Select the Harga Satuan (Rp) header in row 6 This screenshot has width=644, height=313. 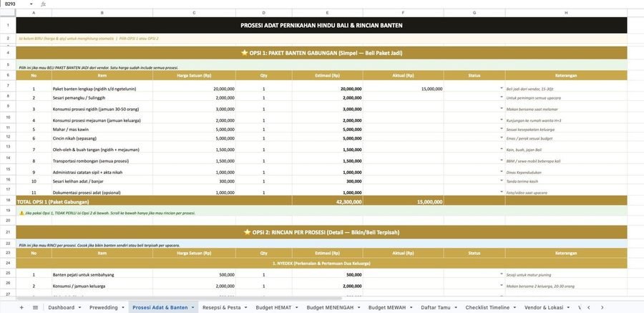[194, 75]
